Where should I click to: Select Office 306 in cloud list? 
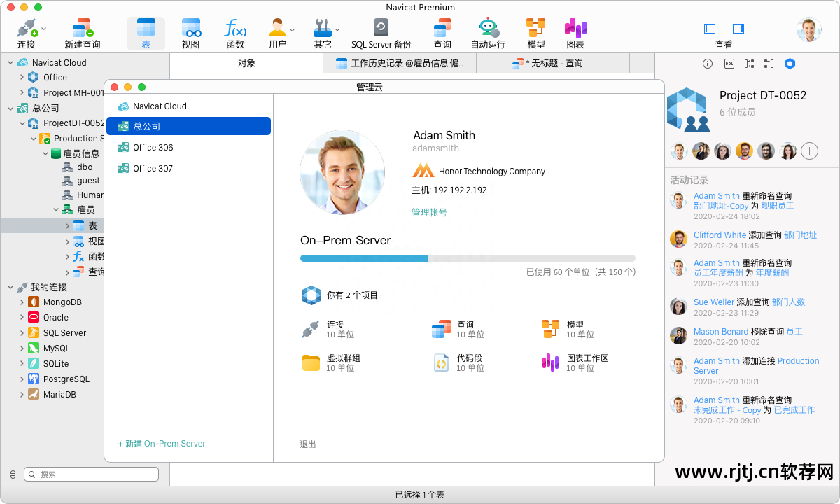pos(153,148)
